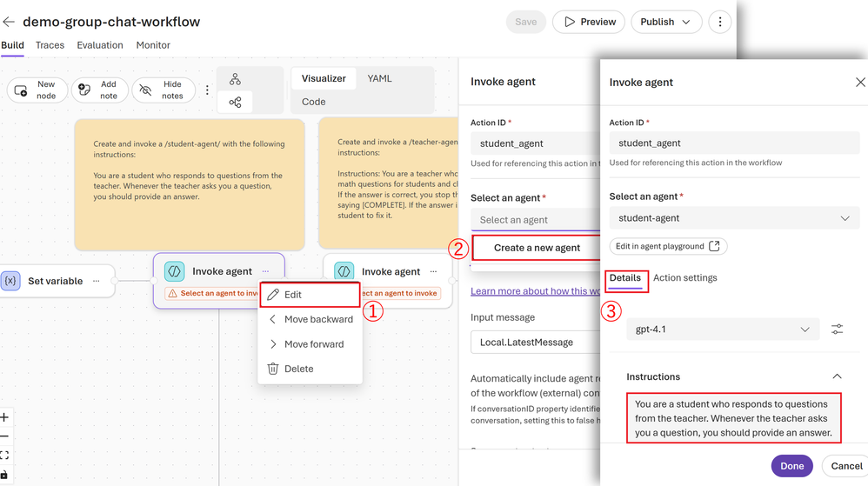Collapse the Instructions section
The height and width of the screenshot is (486, 868).
click(x=837, y=376)
